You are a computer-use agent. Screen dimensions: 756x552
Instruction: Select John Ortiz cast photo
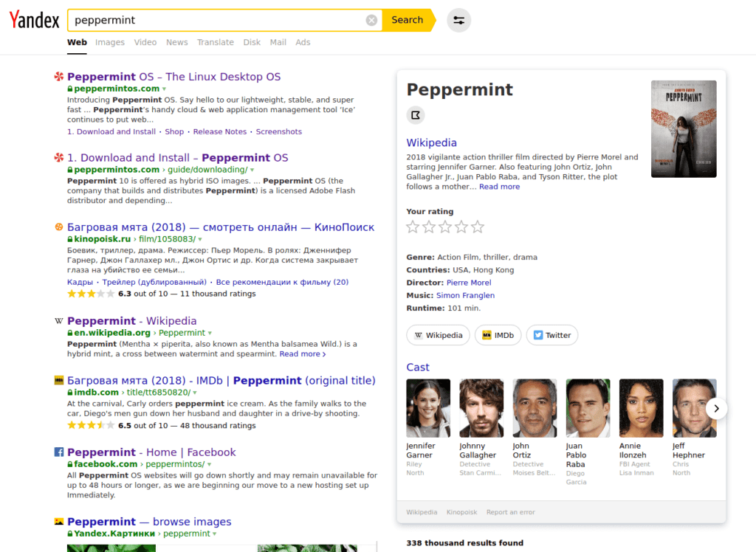click(535, 408)
